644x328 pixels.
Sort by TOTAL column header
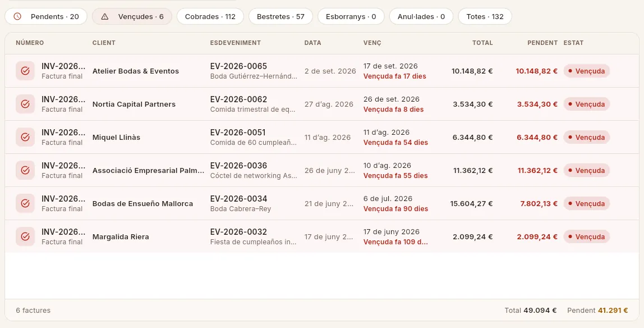tap(482, 43)
